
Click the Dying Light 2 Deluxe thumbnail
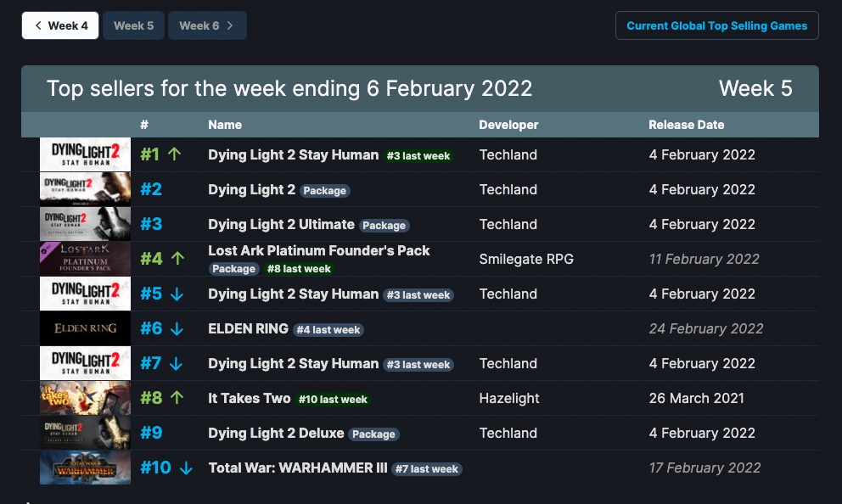point(85,433)
